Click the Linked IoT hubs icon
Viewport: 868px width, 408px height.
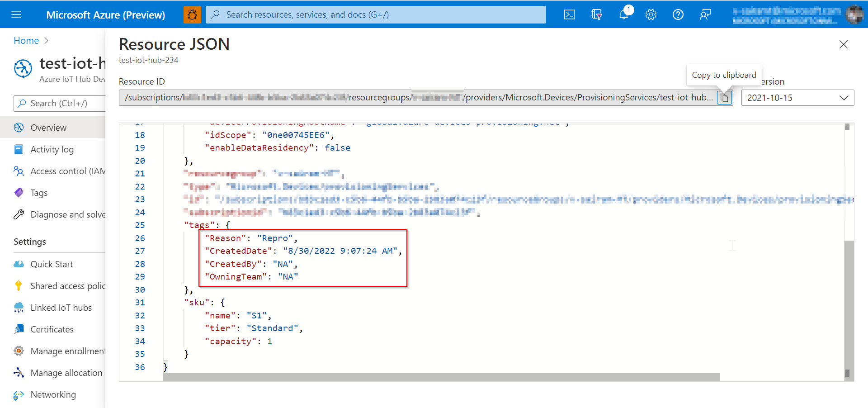(19, 308)
